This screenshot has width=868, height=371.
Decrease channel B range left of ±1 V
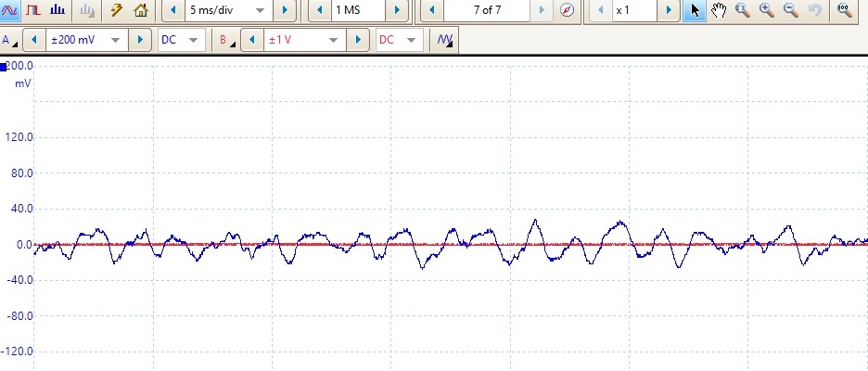click(252, 40)
